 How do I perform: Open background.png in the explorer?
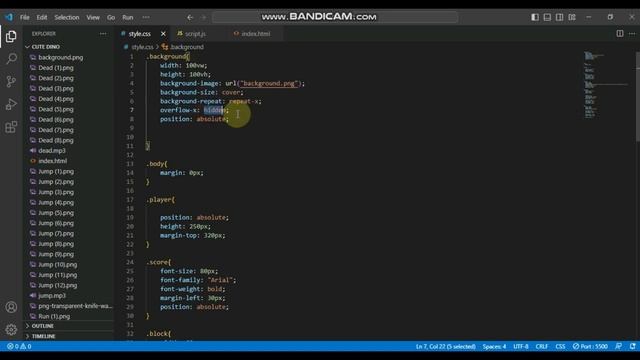point(60,58)
